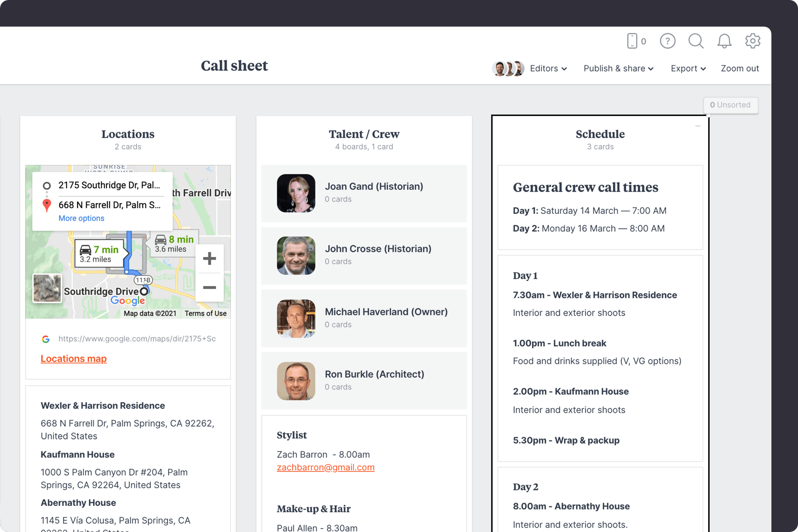Click the Day 2 Monday 16 March line
The image size is (798, 532).
(x=588, y=228)
